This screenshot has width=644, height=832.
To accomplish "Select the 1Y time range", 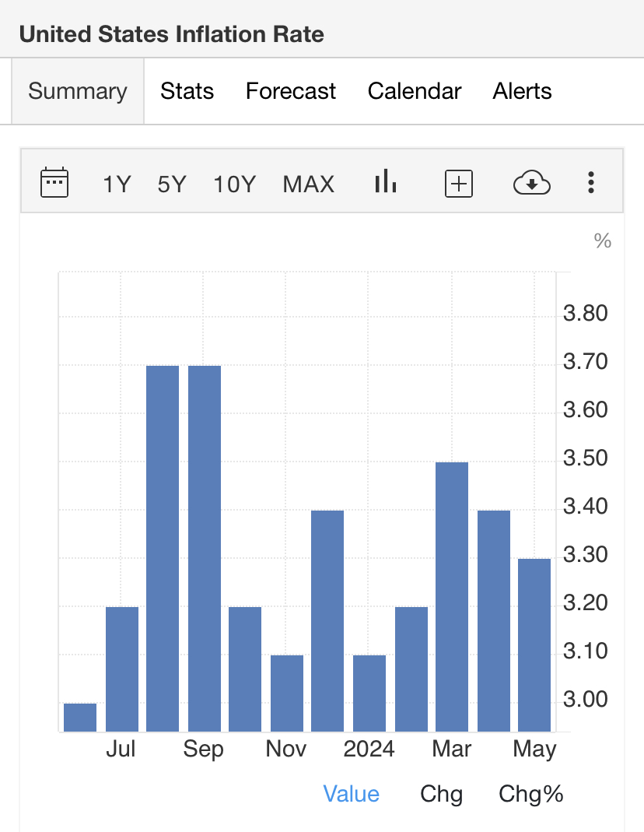I will pyautogui.click(x=117, y=184).
